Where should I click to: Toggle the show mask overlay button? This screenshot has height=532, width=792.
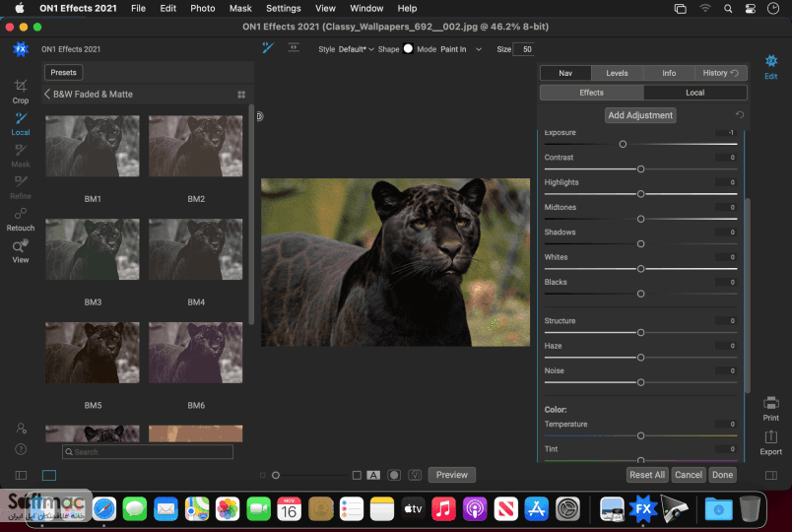coord(394,475)
